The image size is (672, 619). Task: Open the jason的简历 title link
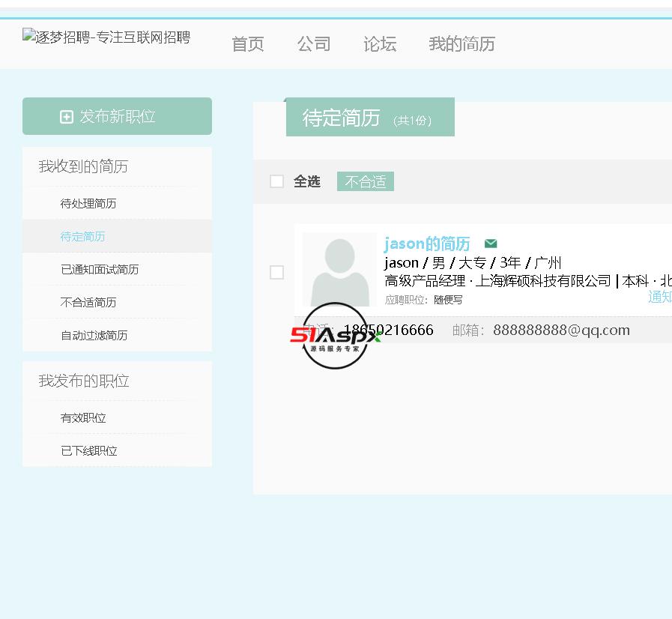[x=427, y=244]
